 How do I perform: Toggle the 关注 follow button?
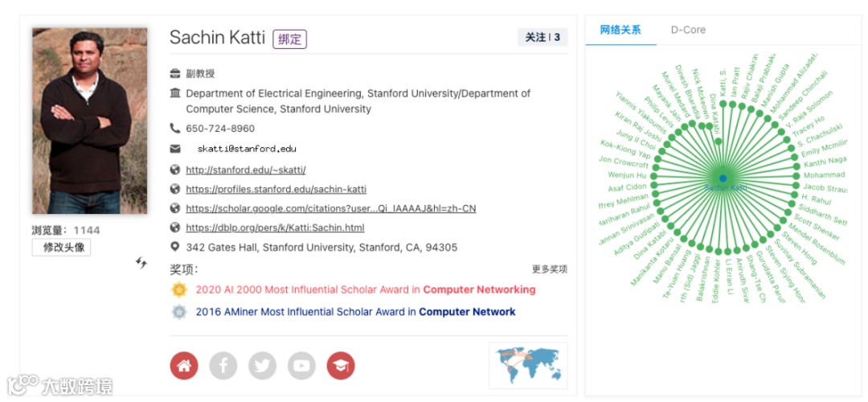point(542,38)
